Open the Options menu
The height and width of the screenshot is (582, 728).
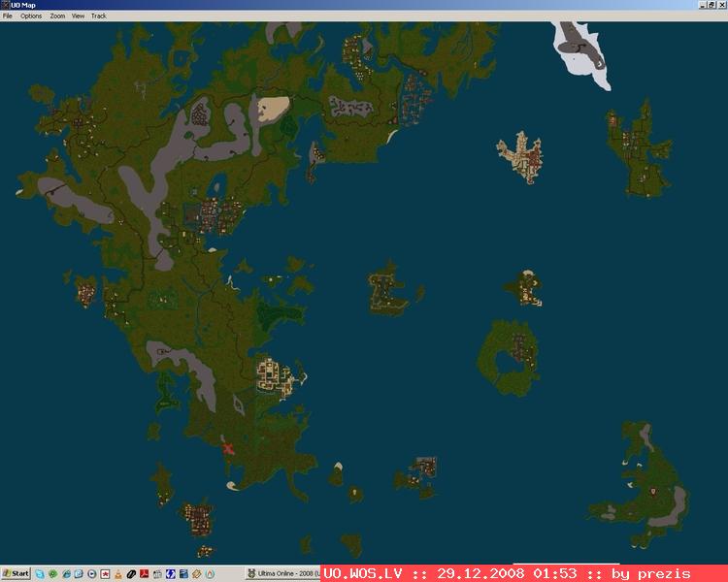click(31, 16)
